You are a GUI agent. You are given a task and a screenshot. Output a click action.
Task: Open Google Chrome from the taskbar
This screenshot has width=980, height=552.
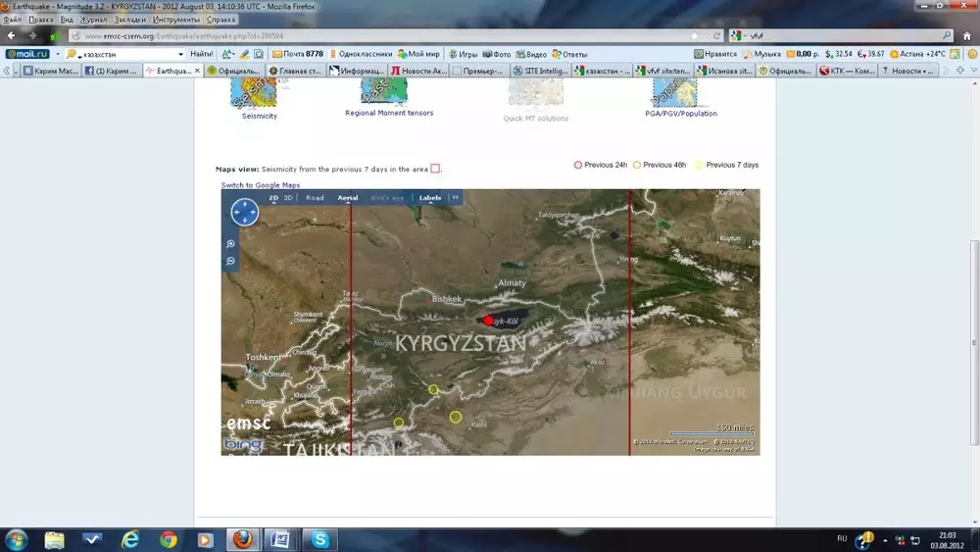pyautogui.click(x=168, y=539)
